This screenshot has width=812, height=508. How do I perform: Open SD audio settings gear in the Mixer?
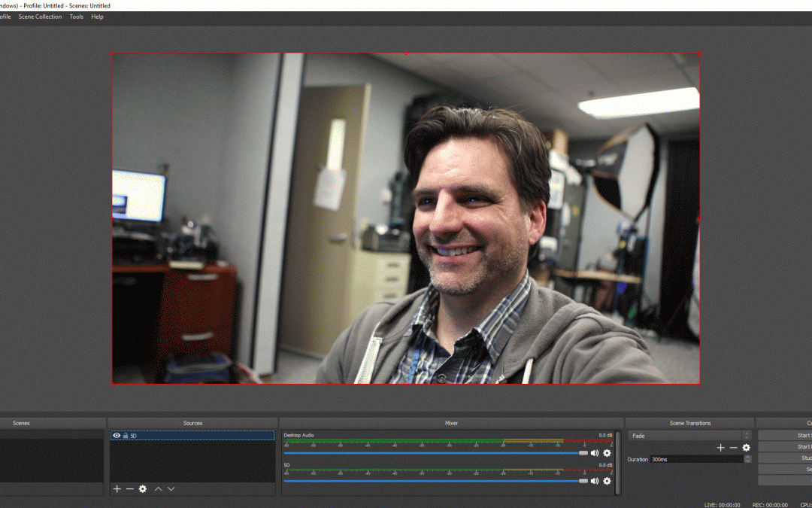(x=607, y=481)
